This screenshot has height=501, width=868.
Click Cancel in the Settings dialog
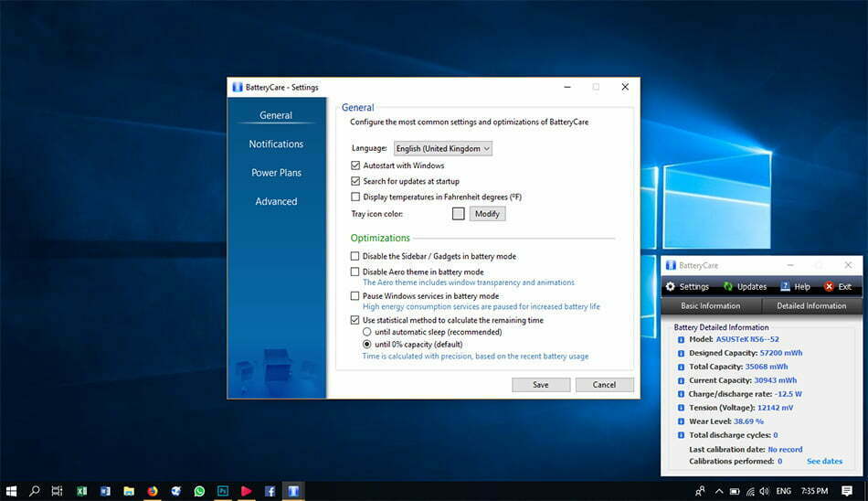(604, 385)
